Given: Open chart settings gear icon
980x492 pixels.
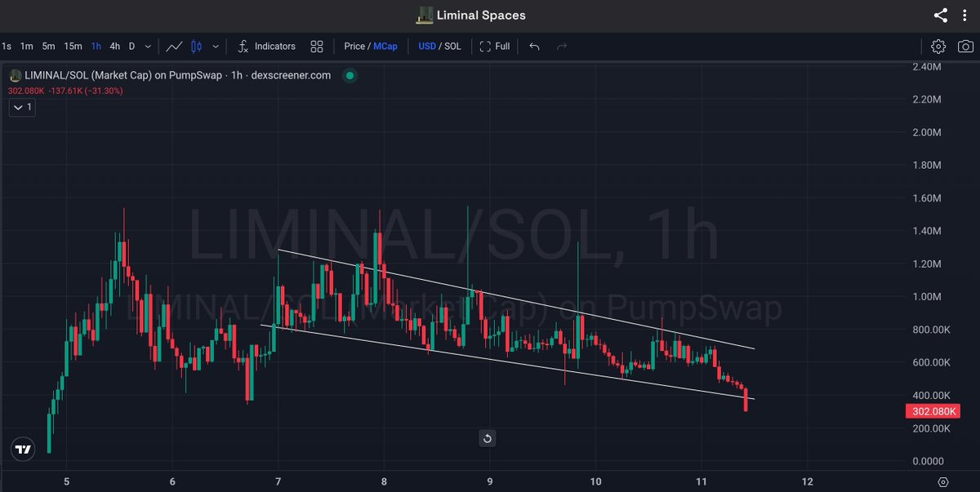Looking at the screenshot, I should (938, 47).
